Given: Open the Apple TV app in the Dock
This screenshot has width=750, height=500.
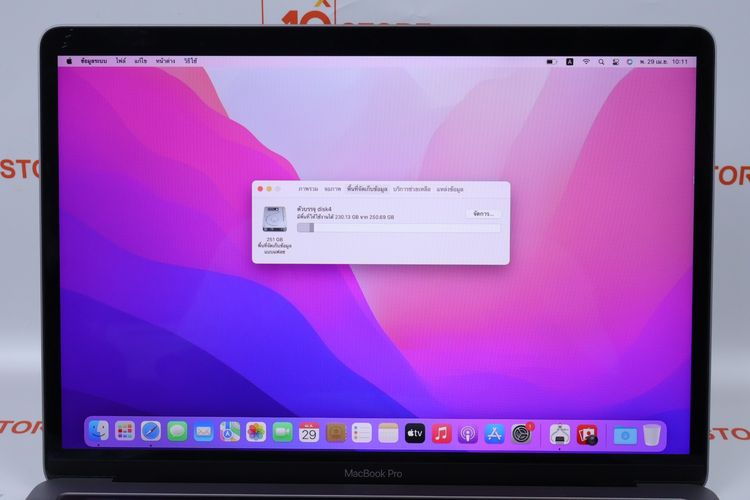Looking at the screenshot, I should click(415, 433).
